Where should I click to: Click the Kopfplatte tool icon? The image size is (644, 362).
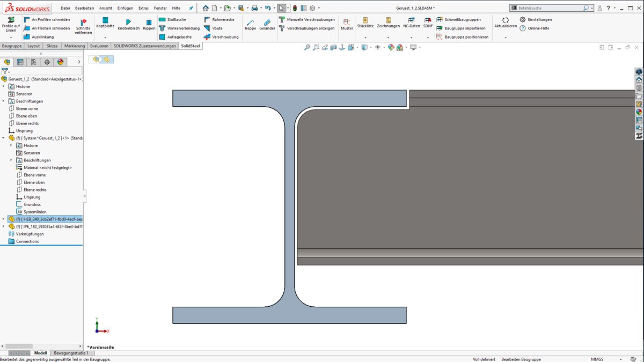pyautogui.click(x=105, y=20)
